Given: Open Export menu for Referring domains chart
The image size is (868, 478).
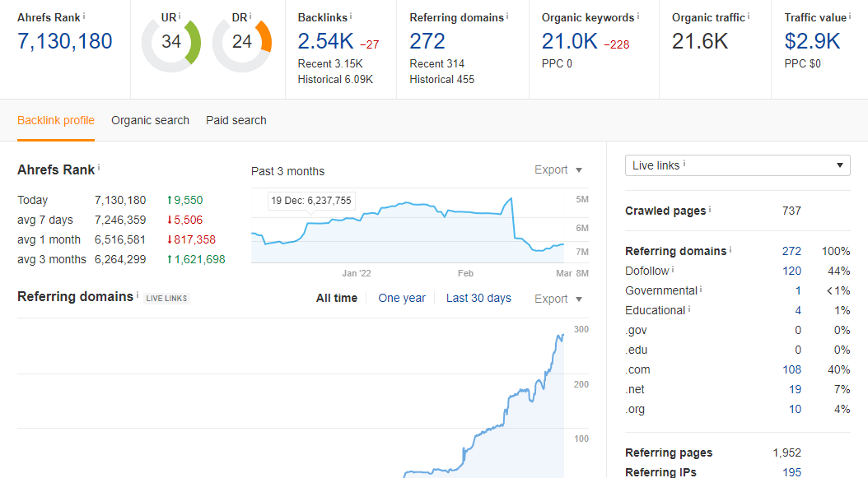Looking at the screenshot, I should coord(558,299).
